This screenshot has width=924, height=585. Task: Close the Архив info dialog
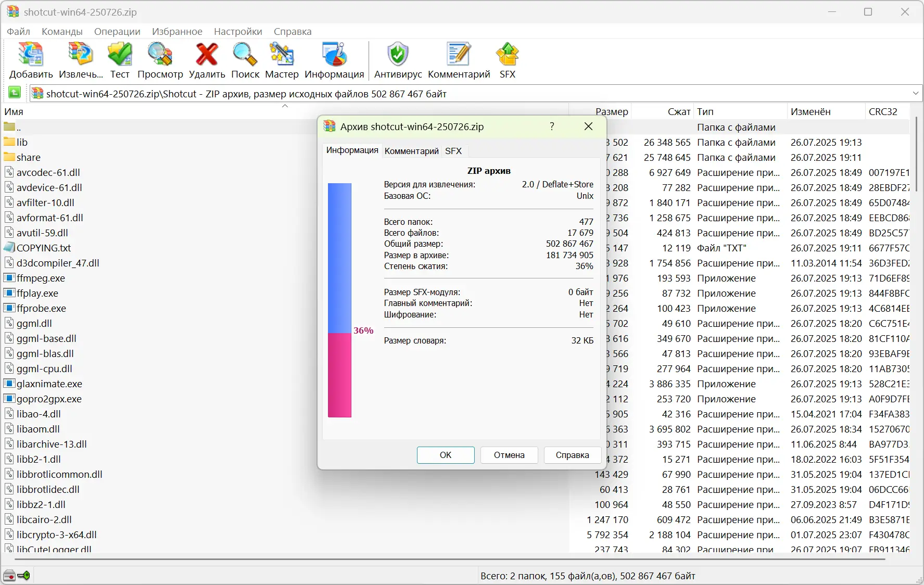tap(588, 126)
